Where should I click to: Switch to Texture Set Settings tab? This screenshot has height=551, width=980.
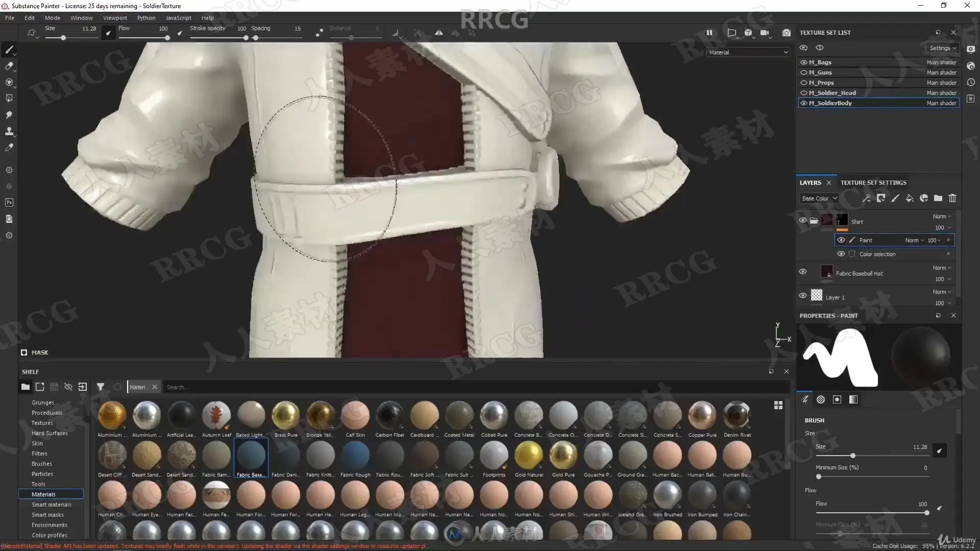[x=873, y=183]
